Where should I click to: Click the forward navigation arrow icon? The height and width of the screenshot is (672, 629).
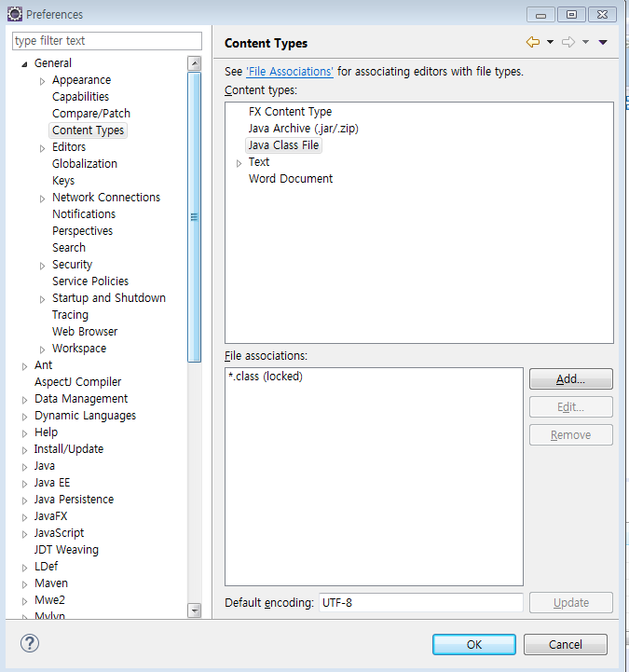(568, 42)
